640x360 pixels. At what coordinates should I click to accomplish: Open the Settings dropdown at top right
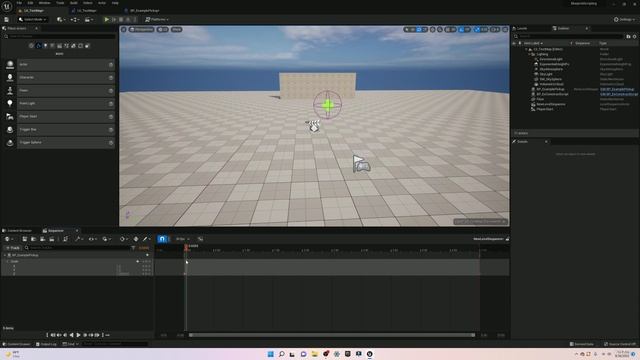[x=624, y=19]
